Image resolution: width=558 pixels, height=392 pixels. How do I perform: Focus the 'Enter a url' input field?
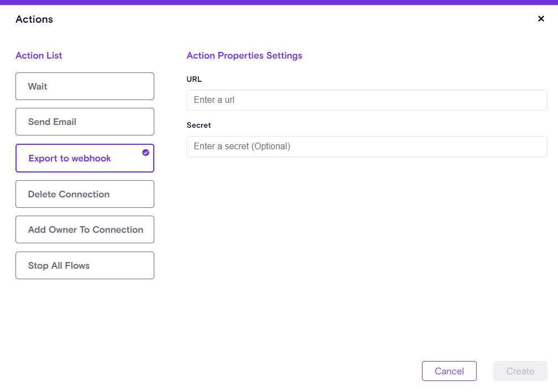[x=367, y=100]
